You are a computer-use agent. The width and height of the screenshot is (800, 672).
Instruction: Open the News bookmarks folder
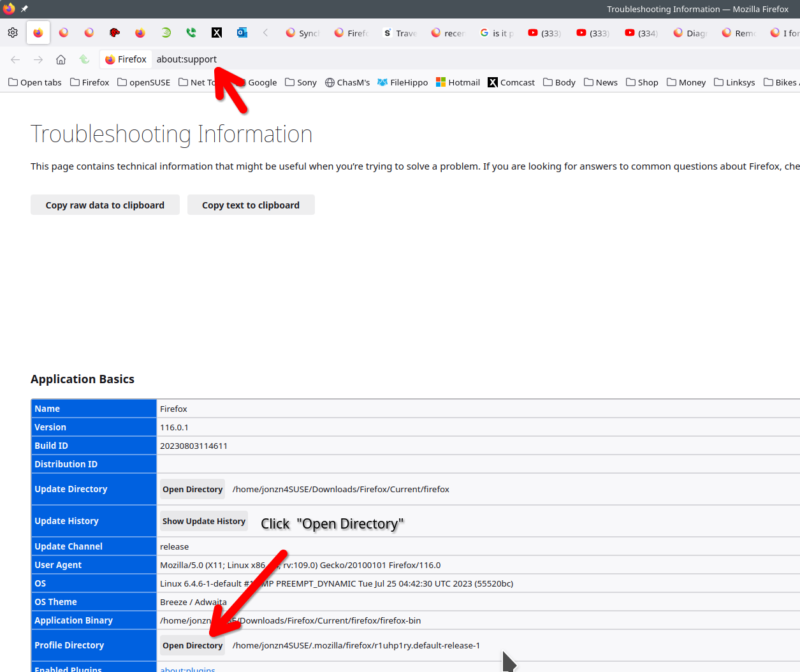click(600, 82)
